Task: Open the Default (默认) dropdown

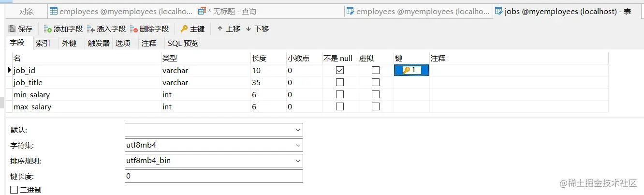Action: [297, 130]
